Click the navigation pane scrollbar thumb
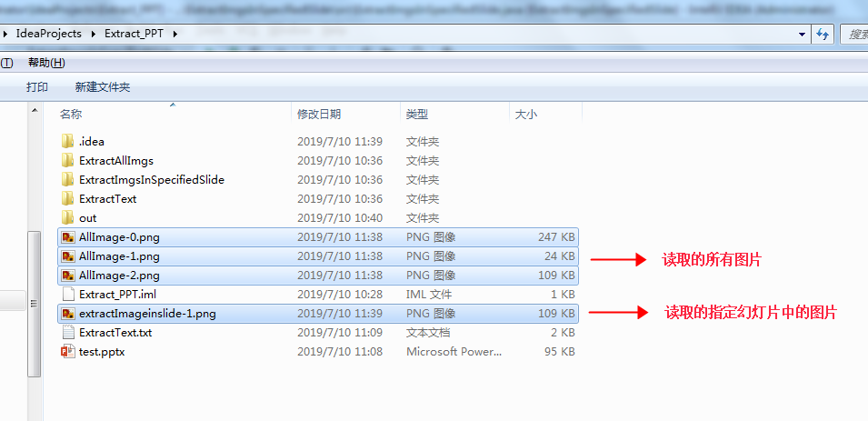This screenshot has width=868, height=421. (35, 304)
